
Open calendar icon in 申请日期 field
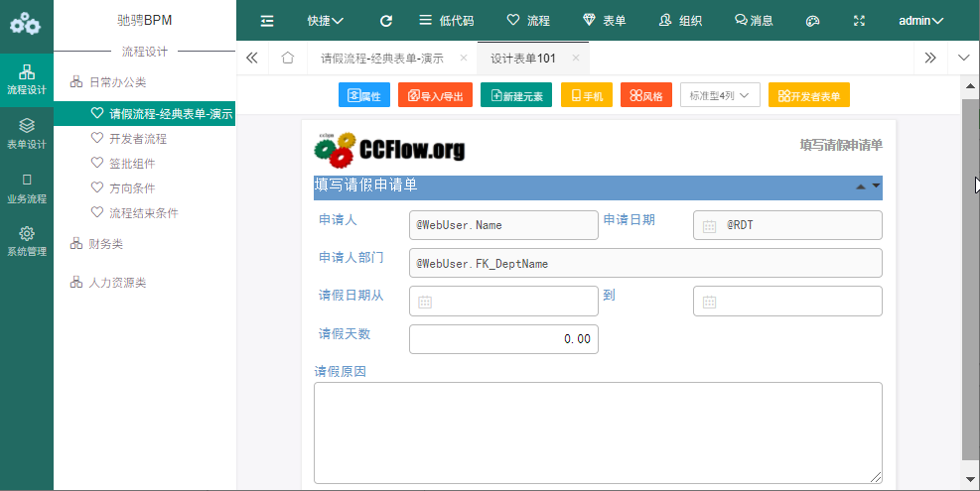(709, 226)
